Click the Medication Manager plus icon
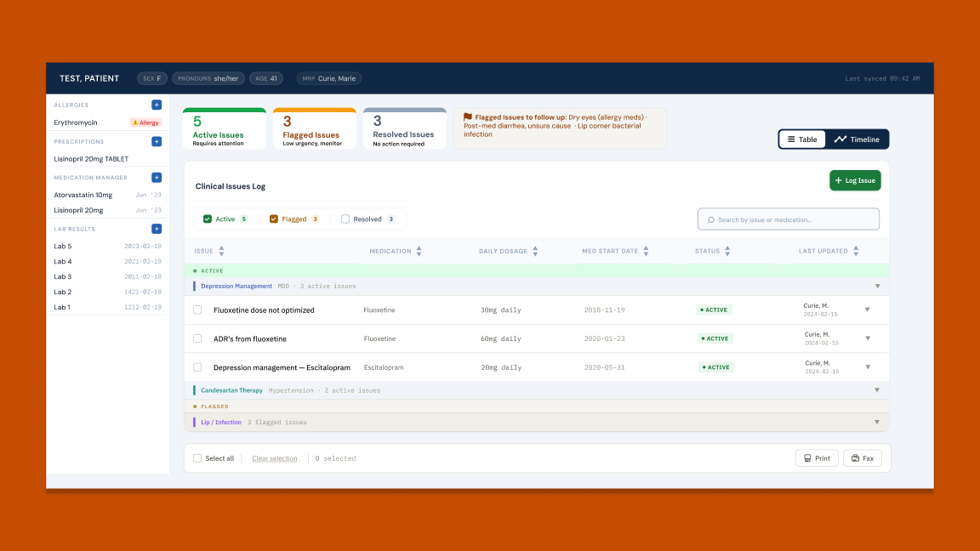Viewport: 980px width, 551px height. click(156, 177)
